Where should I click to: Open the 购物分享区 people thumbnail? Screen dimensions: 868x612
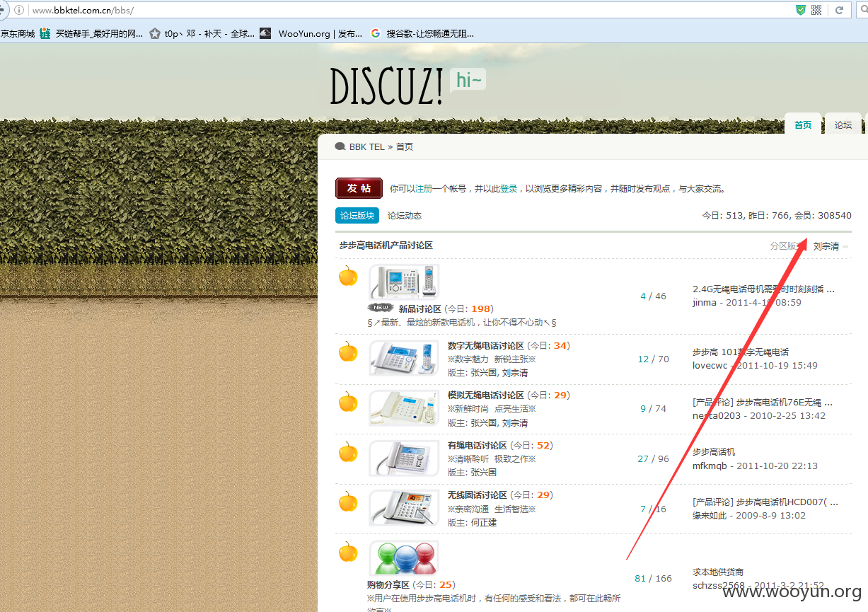[404, 558]
